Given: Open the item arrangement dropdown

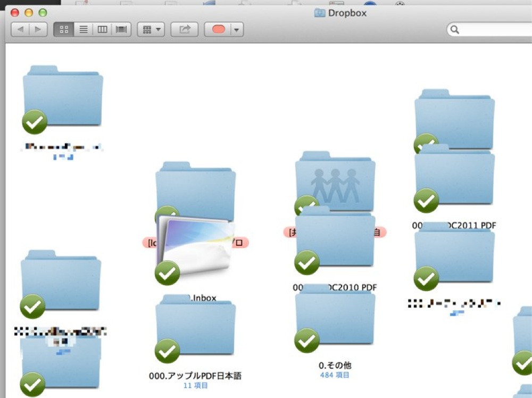Looking at the screenshot, I should click(x=151, y=29).
